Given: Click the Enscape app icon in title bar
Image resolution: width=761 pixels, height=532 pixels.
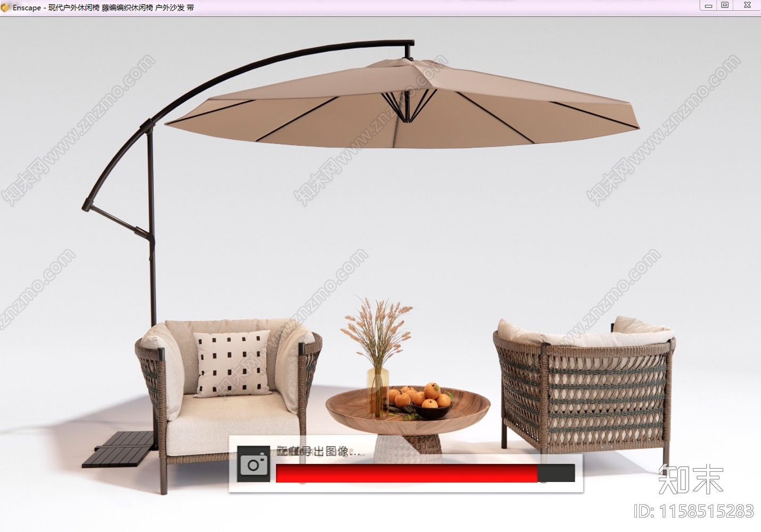Looking at the screenshot, I should 5,7.
